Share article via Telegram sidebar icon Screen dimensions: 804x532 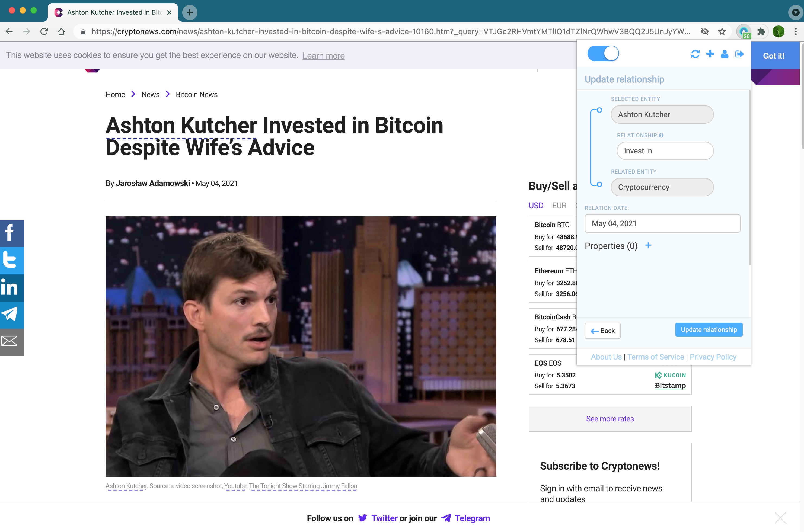pos(12,315)
